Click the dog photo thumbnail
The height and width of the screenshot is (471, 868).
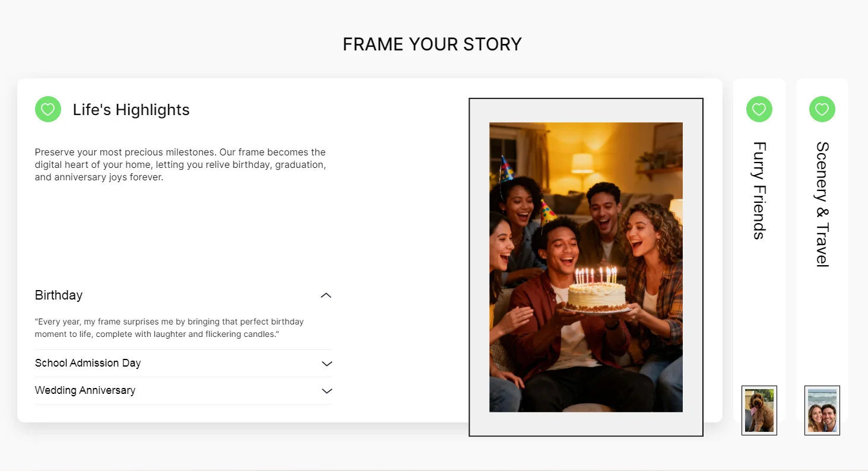point(759,410)
